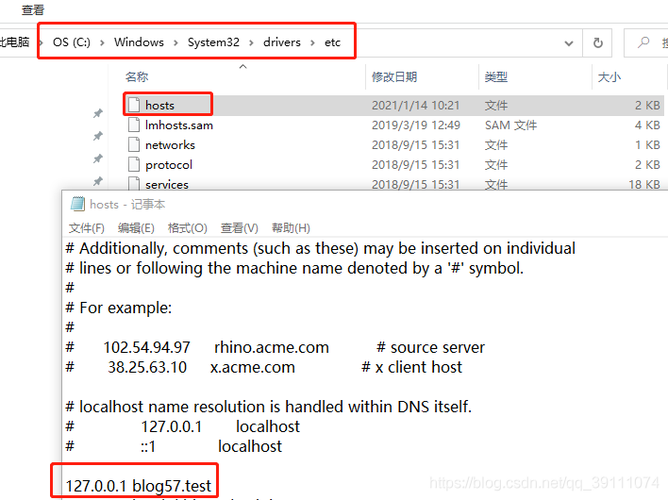Click etc in the breadcrumb path
Screen dimensions: 668x500
coord(332,42)
